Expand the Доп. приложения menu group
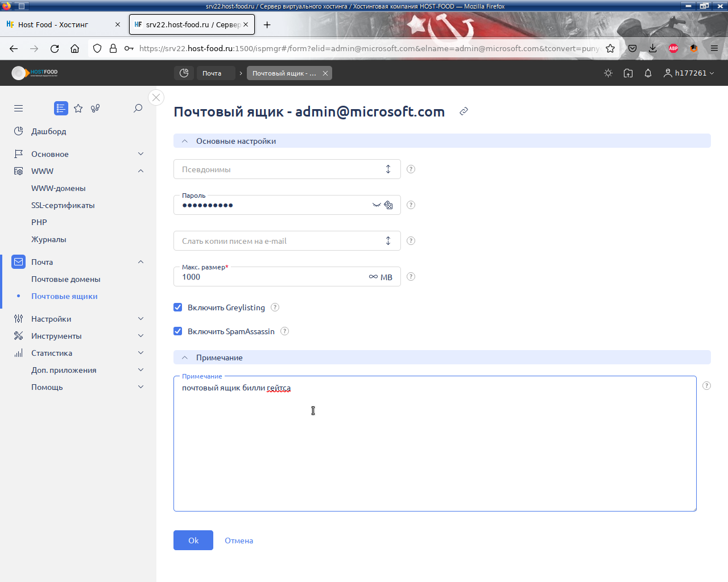This screenshot has height=582, width=728. 140,370
